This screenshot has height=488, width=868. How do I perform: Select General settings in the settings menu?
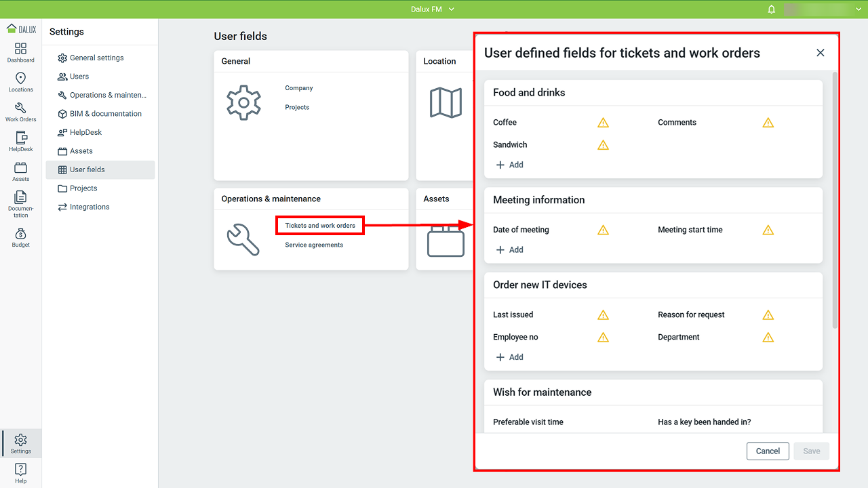(x=96, y=58)
